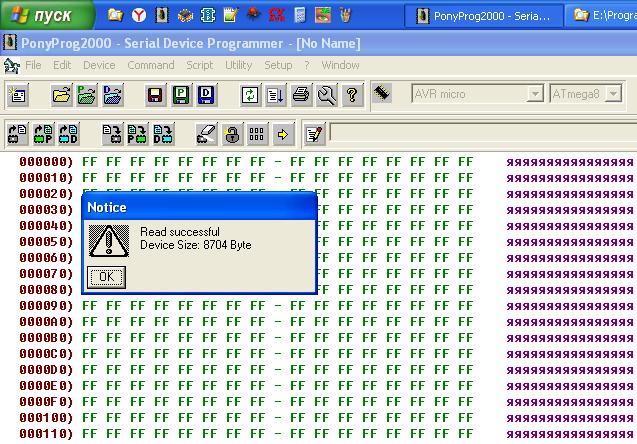Click Save Program (FLASH) floppy icon with P
The height and width of the screenshot is (444, 637).
181,95
